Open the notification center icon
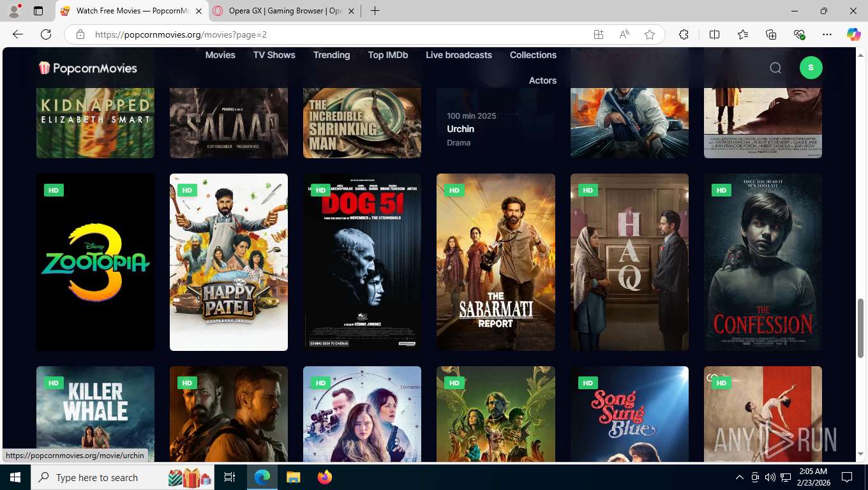This screenshot has width=868, height=490. [847, 477]
